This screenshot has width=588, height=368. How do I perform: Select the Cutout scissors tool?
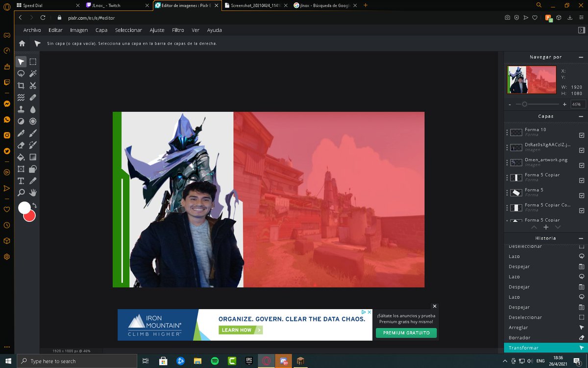33,85
